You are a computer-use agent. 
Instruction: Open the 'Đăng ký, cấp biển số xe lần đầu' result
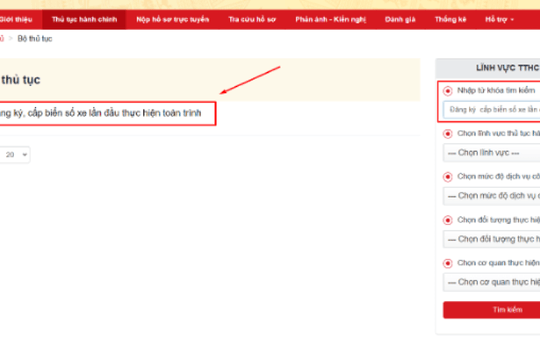(100, 113)
